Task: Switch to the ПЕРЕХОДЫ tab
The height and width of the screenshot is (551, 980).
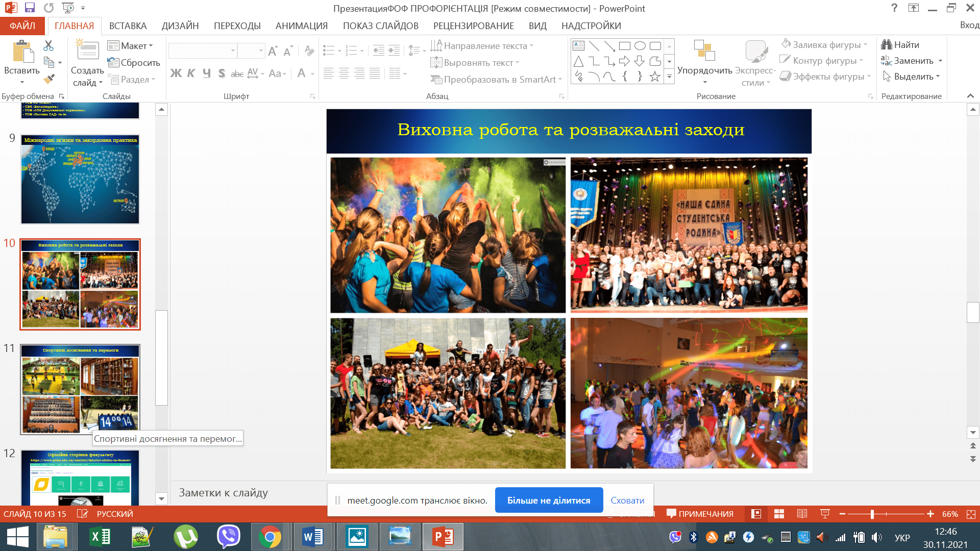Action: click(237, 26)
